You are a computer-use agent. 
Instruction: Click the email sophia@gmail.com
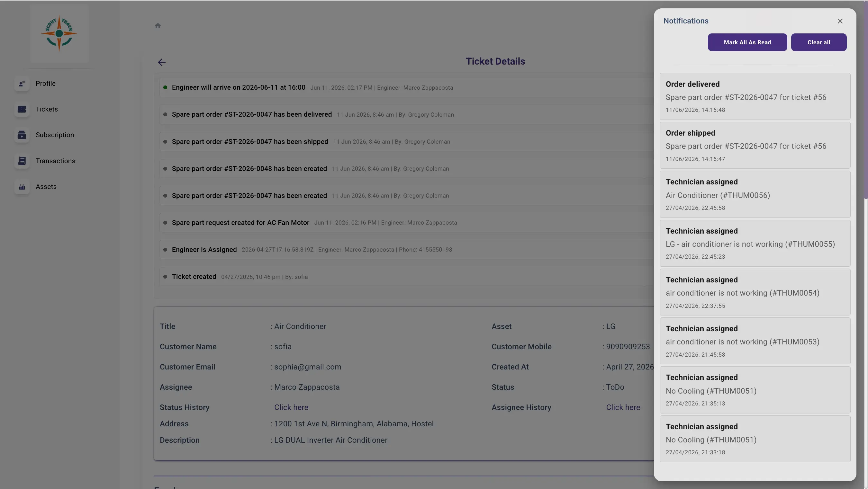(308, 367)
